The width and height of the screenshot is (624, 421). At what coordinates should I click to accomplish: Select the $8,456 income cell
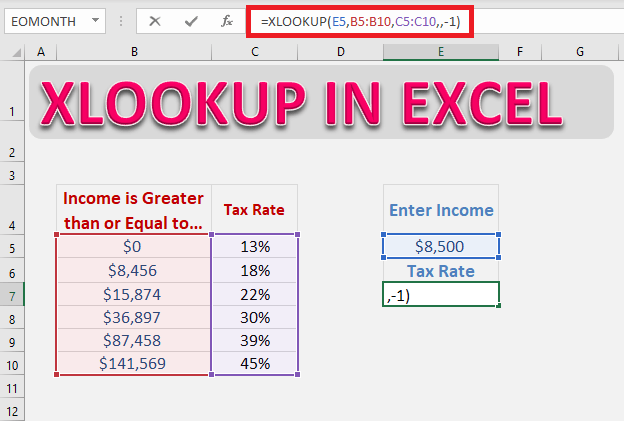click(x=132, y=270)
